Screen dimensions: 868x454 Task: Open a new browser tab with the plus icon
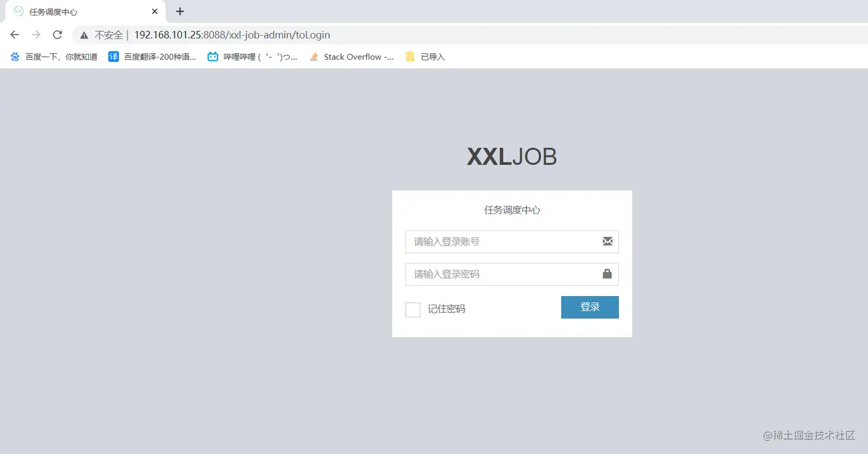[180, 11]
